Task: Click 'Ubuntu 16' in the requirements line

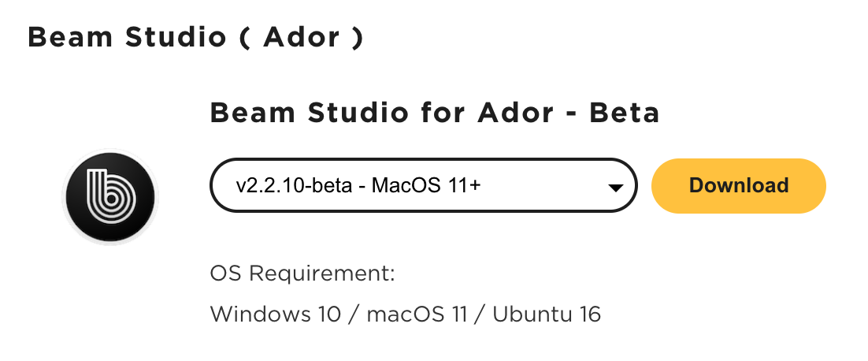Action: [x=547, y=314]
